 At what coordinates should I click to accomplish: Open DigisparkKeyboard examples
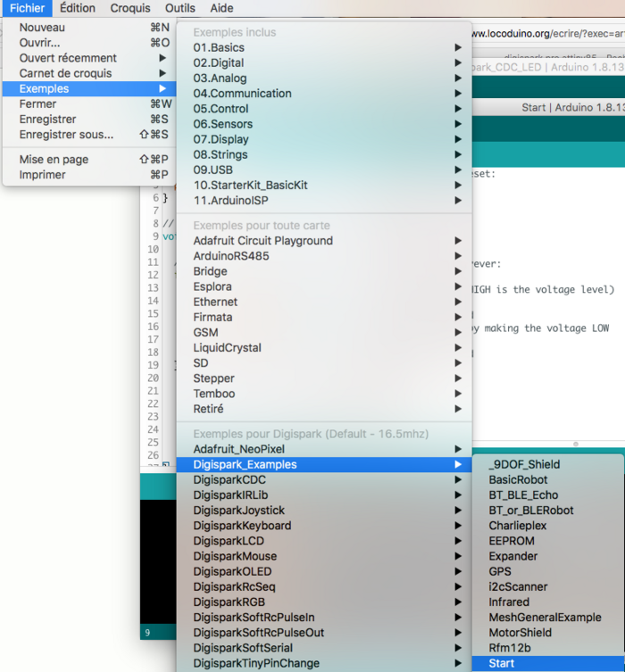tap(324, 526)
